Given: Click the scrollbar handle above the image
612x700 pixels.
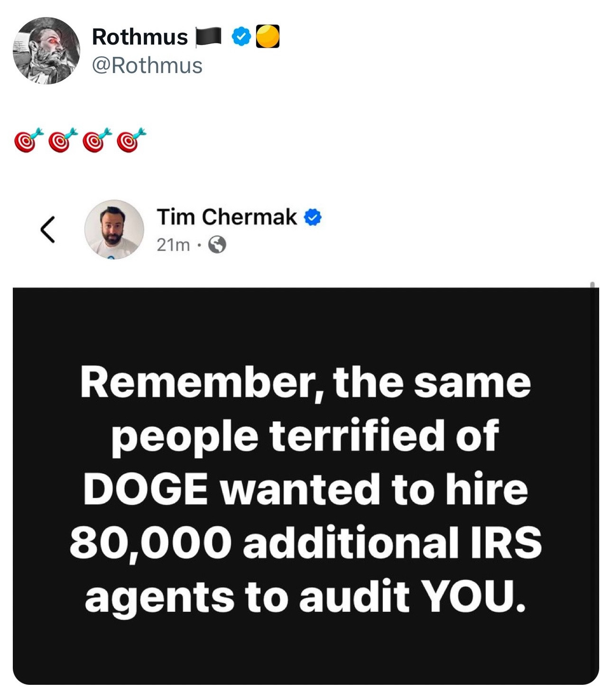Looking at the screenshot, I should [x=592, y=286].
